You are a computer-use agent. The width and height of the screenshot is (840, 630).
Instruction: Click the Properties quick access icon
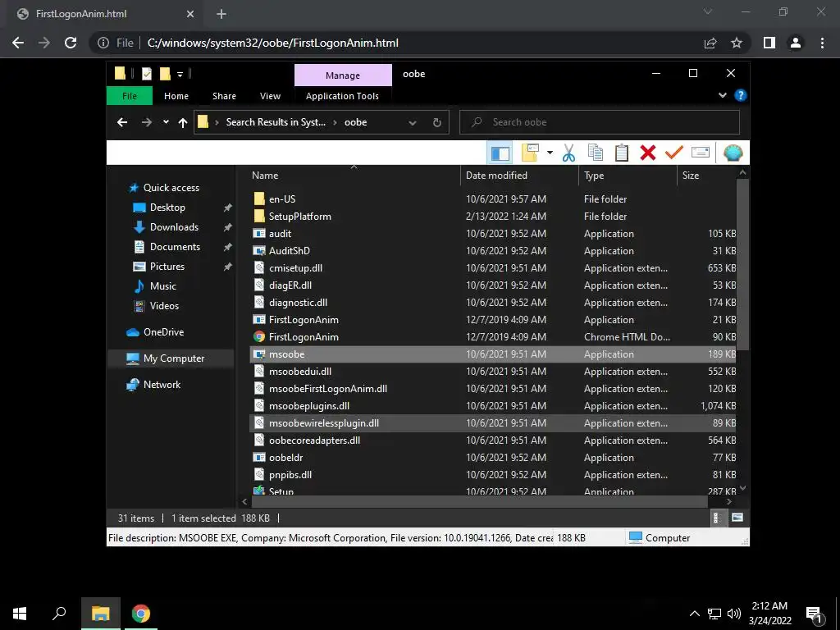coord(147,74)
